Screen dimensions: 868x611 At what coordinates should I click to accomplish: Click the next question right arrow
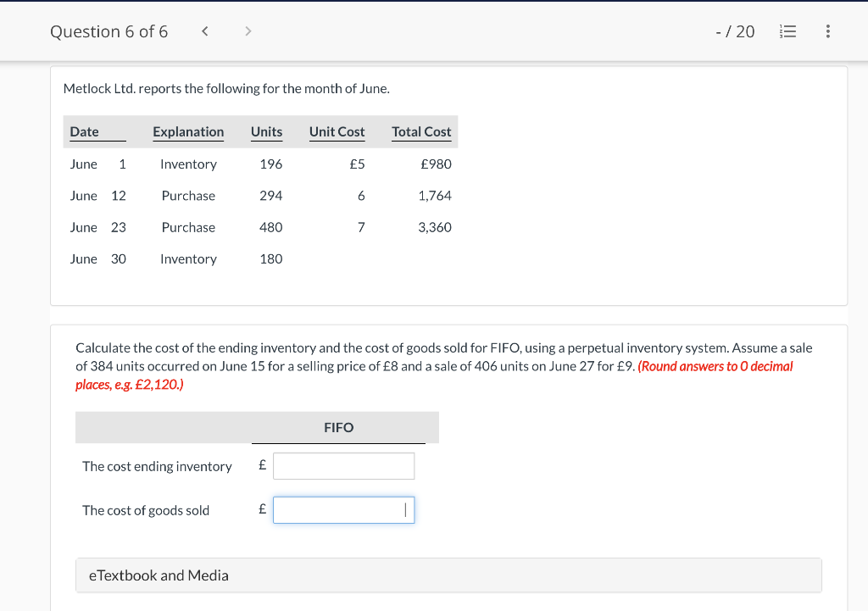coord(248,31)
